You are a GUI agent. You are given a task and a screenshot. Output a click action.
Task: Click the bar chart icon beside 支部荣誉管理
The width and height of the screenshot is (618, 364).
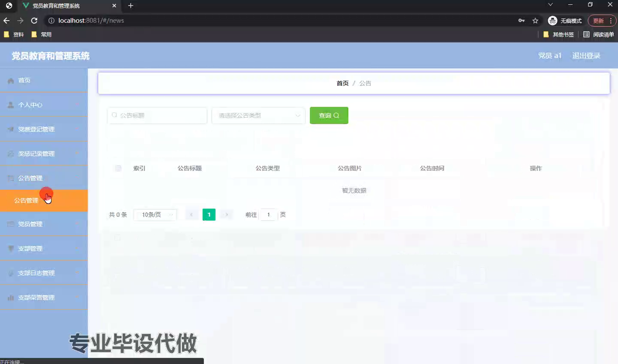11,297
